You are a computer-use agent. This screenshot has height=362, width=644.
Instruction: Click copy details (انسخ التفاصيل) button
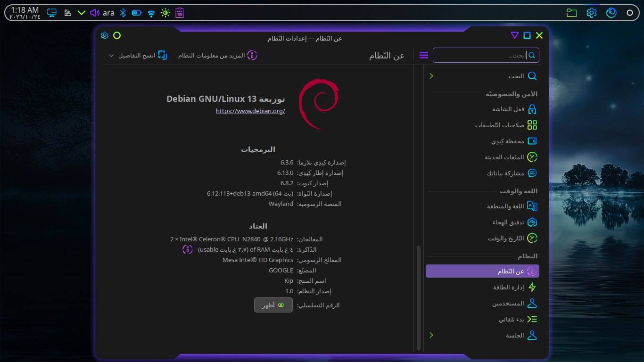[142, 55]
